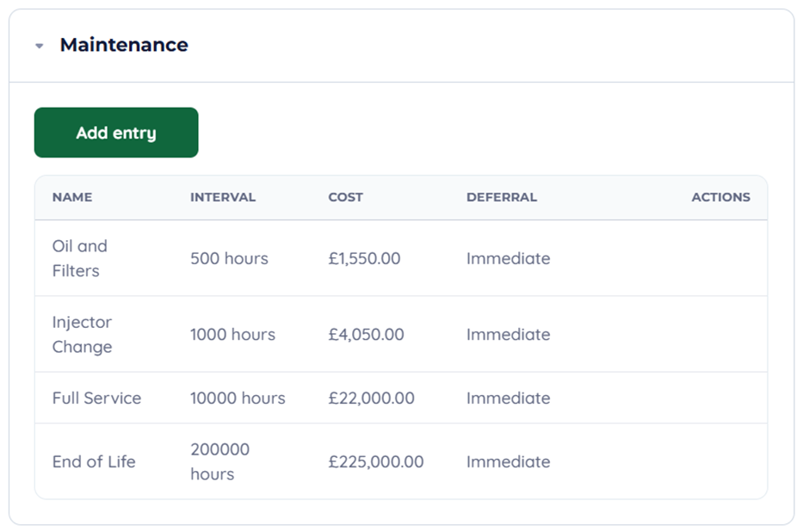Select the Oil and Filters row name

pyautogui.click(x=80, y=258)
